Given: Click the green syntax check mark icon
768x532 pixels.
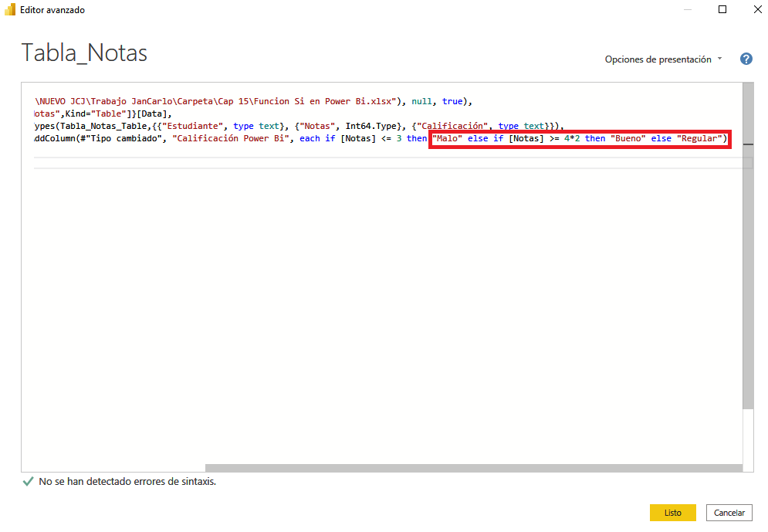Looking at the screenshot, I should click(28, 482).
